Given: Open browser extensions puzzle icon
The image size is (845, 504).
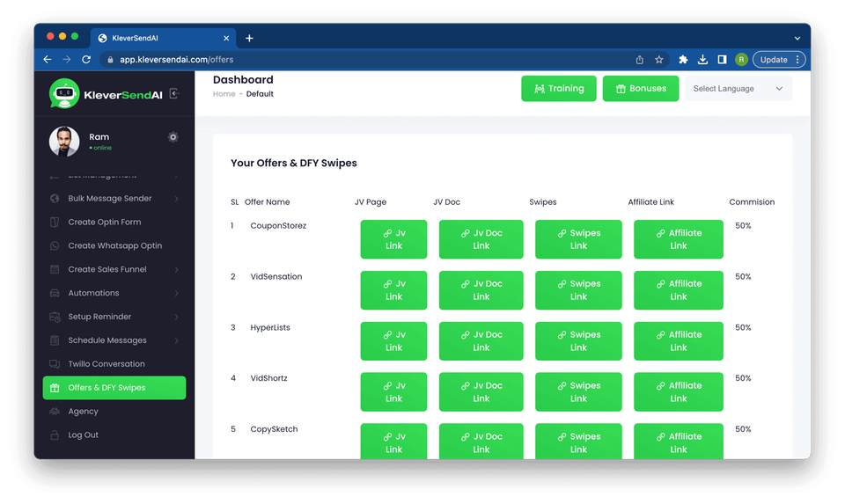Looking at the screenshot, I should point(683,60).
